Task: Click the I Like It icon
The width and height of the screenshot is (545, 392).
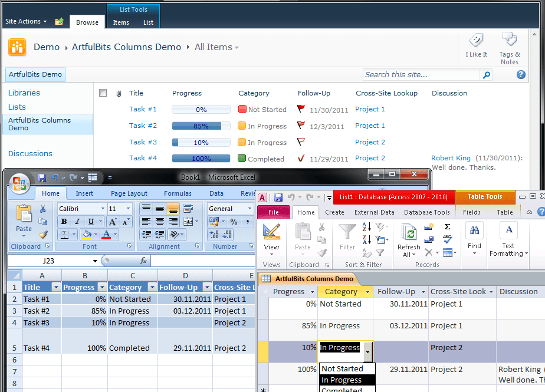Action: pos(476,40)
